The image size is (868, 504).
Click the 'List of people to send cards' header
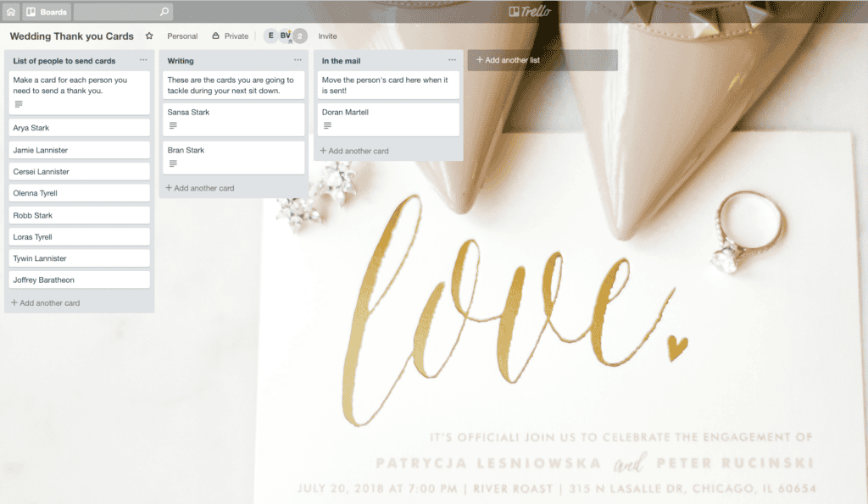[64, 61]
